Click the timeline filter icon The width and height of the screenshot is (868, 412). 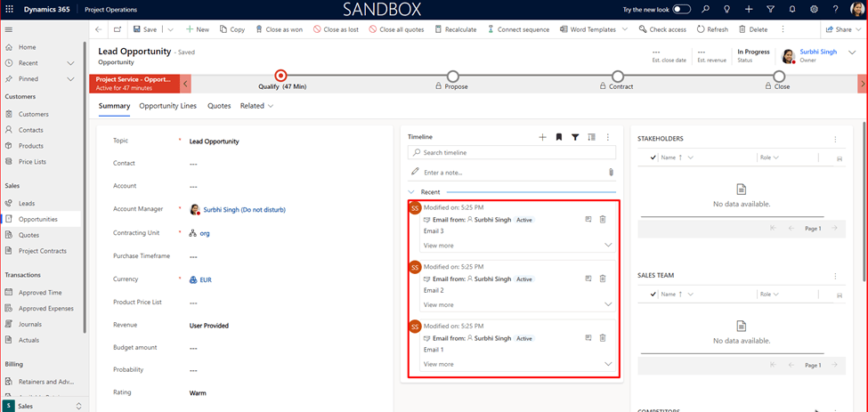point(575,137)
